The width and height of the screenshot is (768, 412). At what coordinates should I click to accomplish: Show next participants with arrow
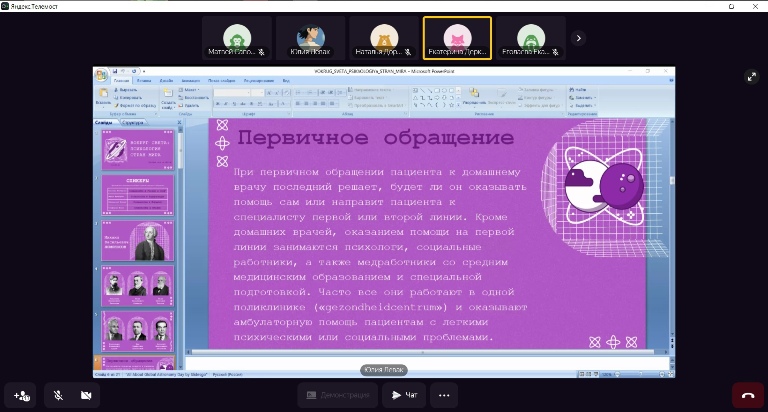coord(578,38)
